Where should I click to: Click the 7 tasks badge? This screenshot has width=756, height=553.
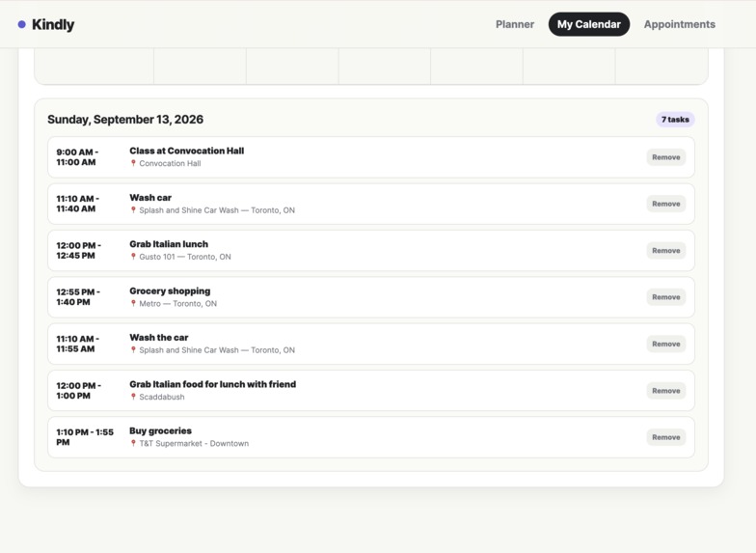click(675, 120)
